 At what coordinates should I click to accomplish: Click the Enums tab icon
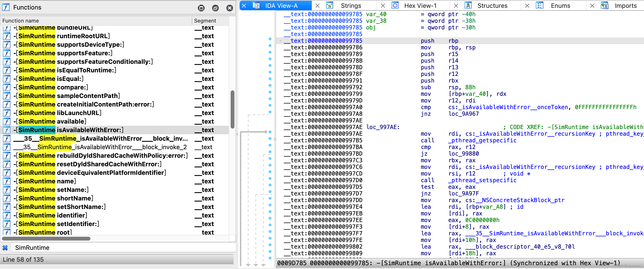point(540,5)
